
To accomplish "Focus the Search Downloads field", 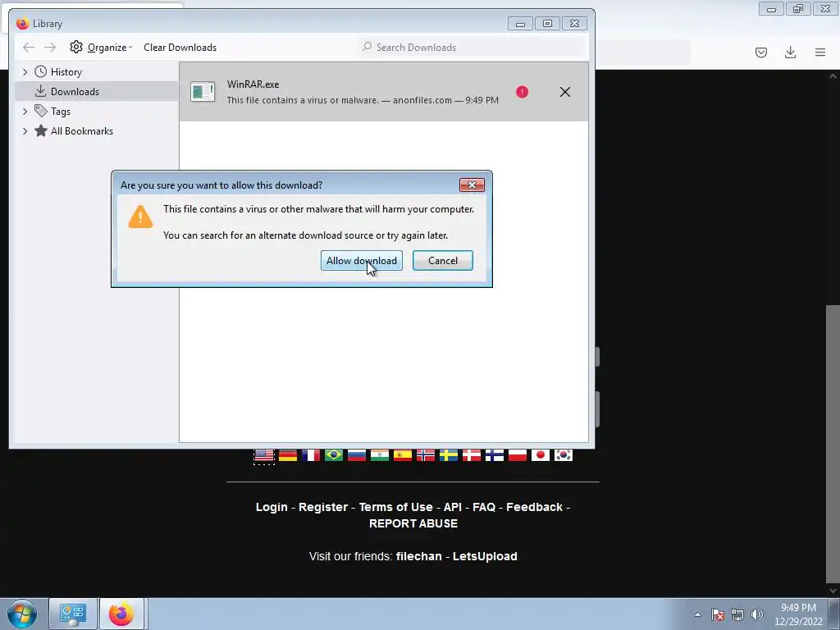I will coord(472,47).
